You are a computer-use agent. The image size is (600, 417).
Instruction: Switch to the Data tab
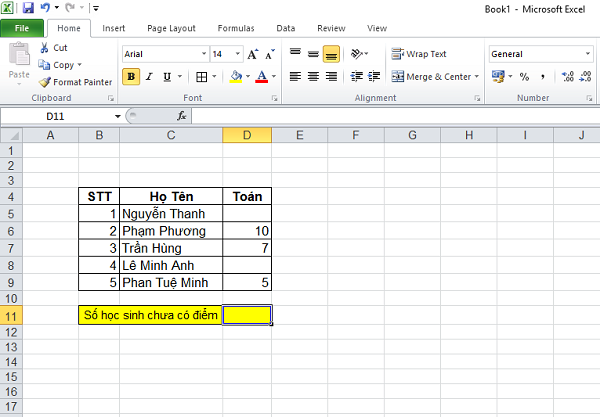[286, 28]
